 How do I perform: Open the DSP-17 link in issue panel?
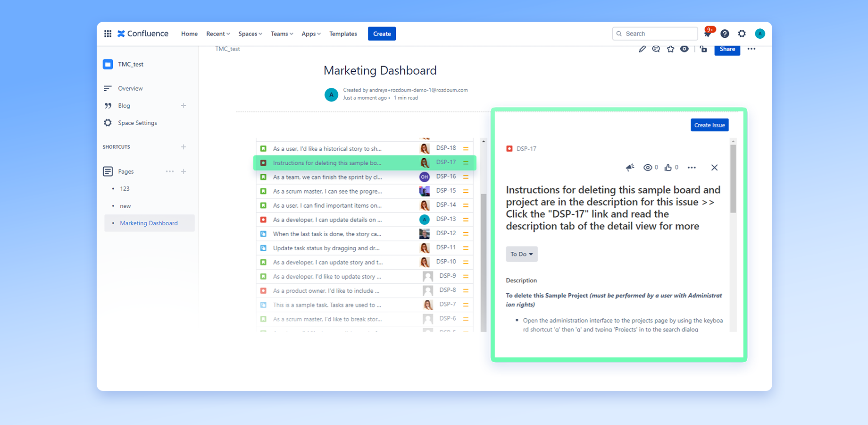pos(526,149)
